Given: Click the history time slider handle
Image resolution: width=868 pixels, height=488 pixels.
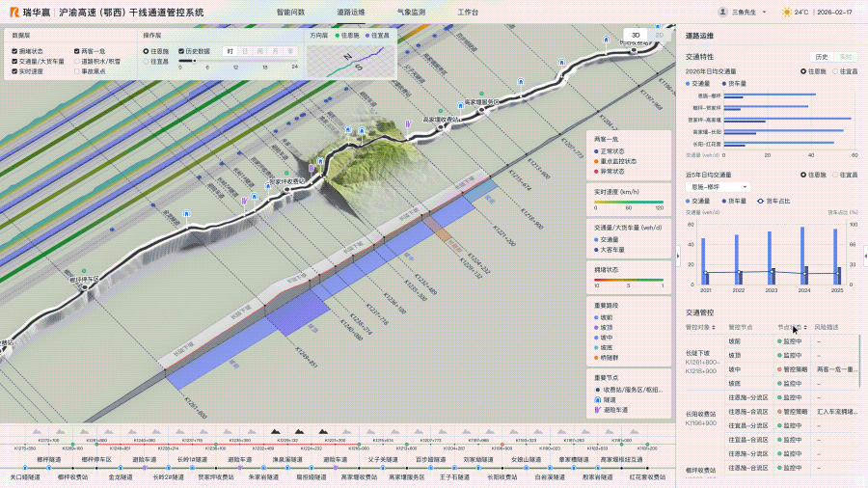Looking at the screenshot, I should coord(194,61).
